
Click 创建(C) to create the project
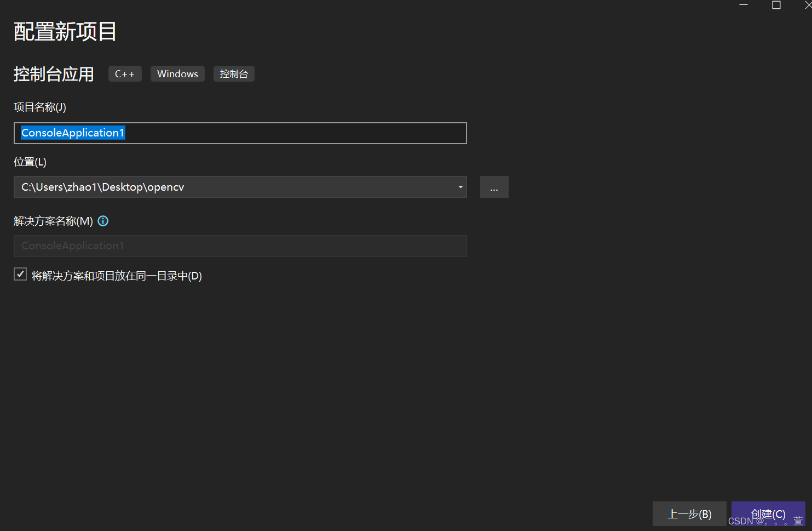768,514
